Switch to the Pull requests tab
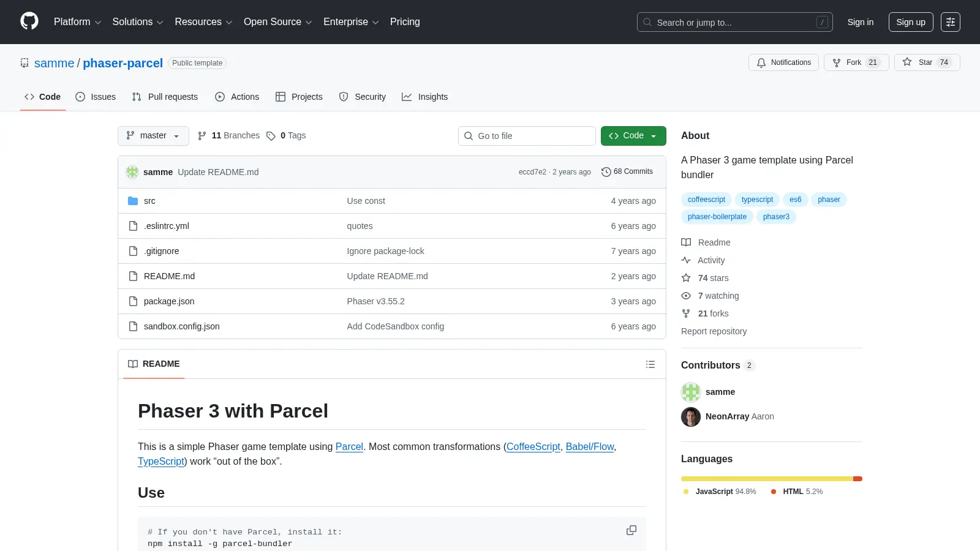 pos(165,97)
